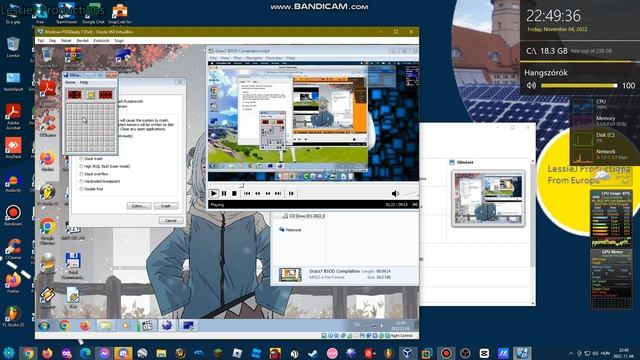Open Google Chrome icon on guest desktop

pyautogui.click(x=47, y=231)
